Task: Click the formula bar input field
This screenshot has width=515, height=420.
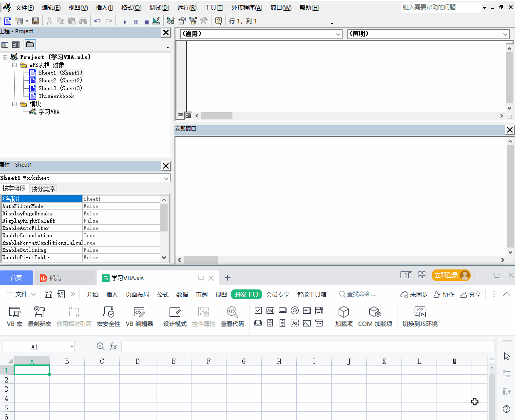Action: [x=308, y=346]
